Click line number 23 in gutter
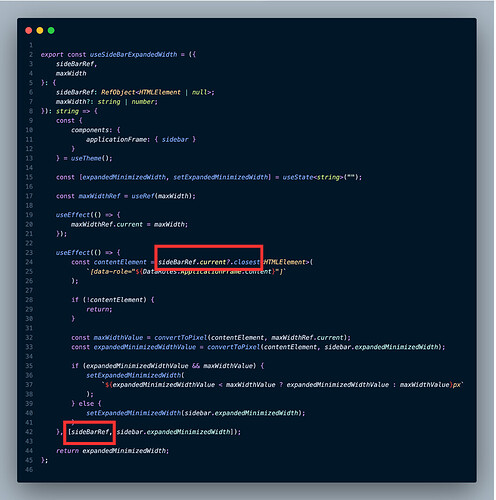496x500 pixels. 29,253
